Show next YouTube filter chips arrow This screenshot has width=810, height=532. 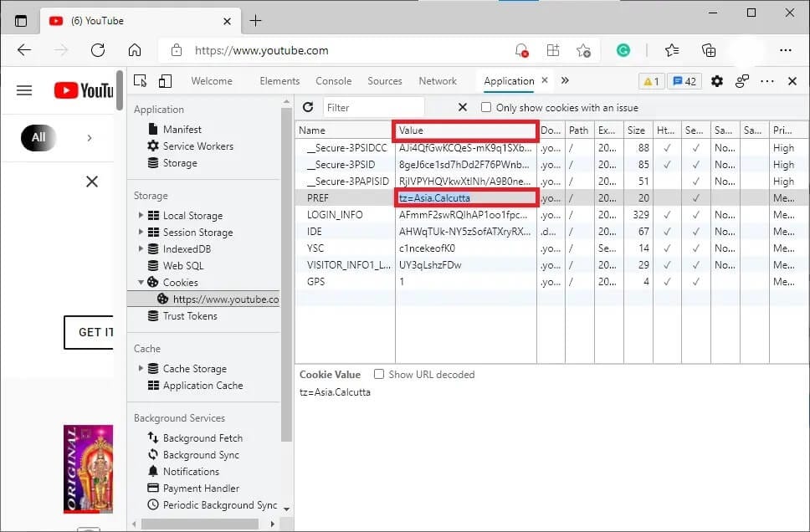tap(90, 137)
